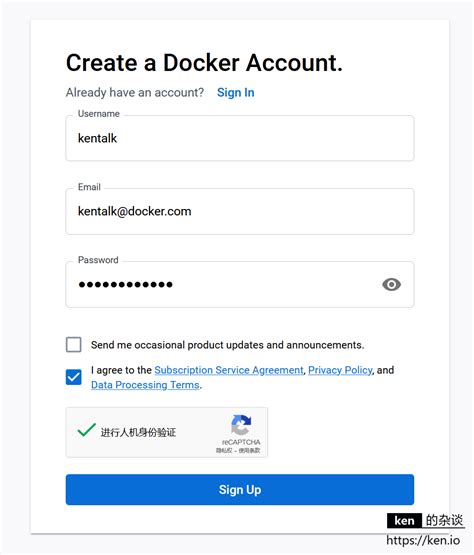Open the reCAPTCHA privacy link (隐私权)
The image size is (474, 555).
(x=224, y=451)
